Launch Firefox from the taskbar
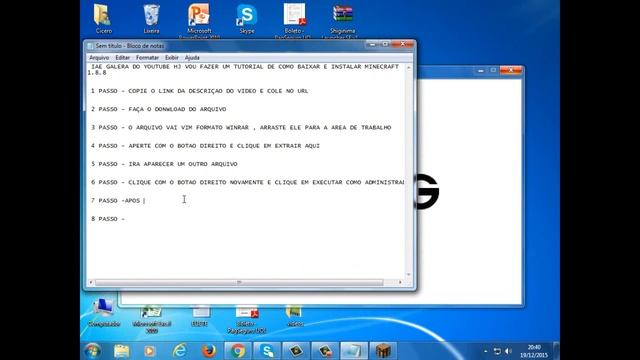Viewport: 640px width, 360px height. pyautogui.click(x=209, y=351)
